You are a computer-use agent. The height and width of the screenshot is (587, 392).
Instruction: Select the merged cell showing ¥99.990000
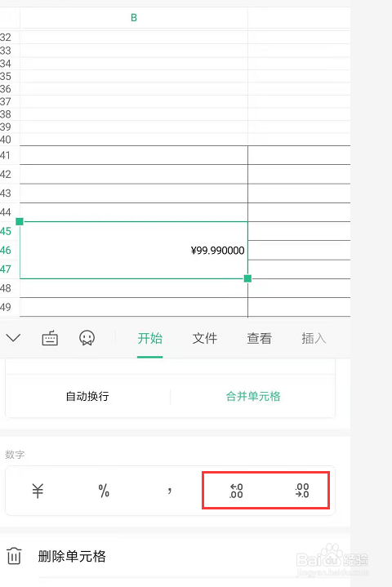[x=134, y=250]
